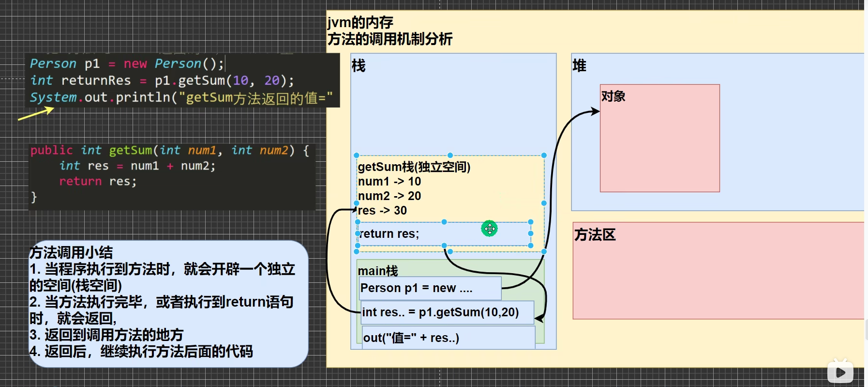This screenshot has width=868, height=387.
Task: Click the "num2 -> 20" line
Action: pos(389,196)
